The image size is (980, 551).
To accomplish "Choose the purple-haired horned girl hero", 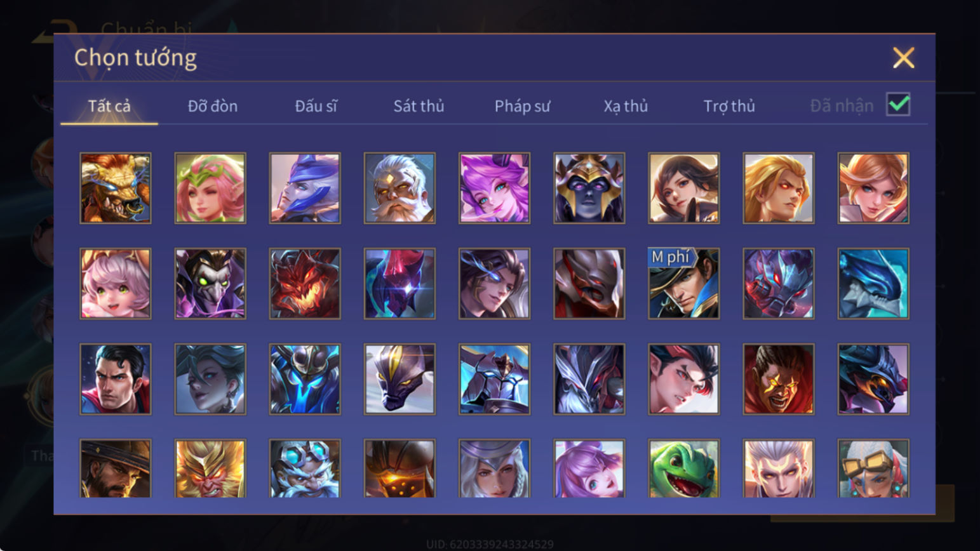I will pos(494,188).
